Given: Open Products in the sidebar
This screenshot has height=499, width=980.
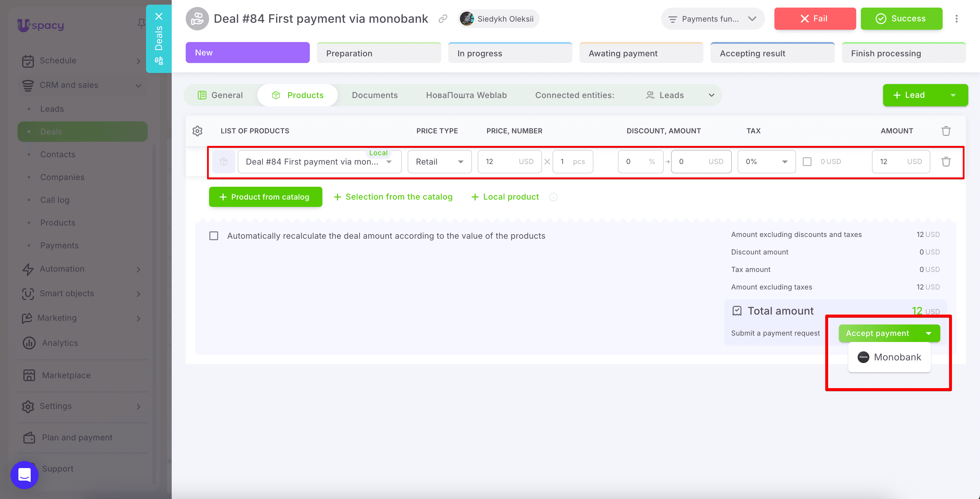Looking at the screenshot, I should (58, 223).
